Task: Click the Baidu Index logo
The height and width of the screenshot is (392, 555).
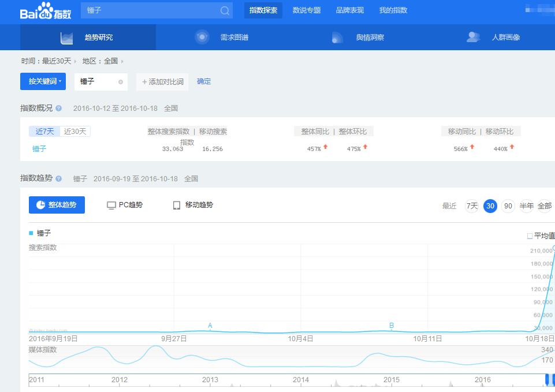Action: click(46, 11)
